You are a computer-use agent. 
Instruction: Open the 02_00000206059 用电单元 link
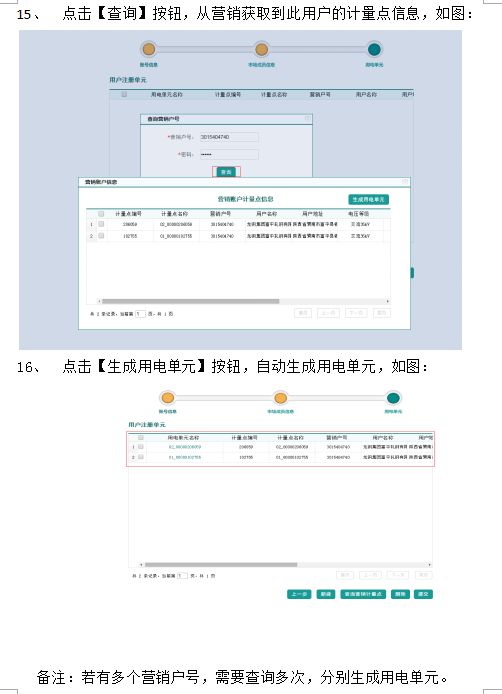point(185,447)
